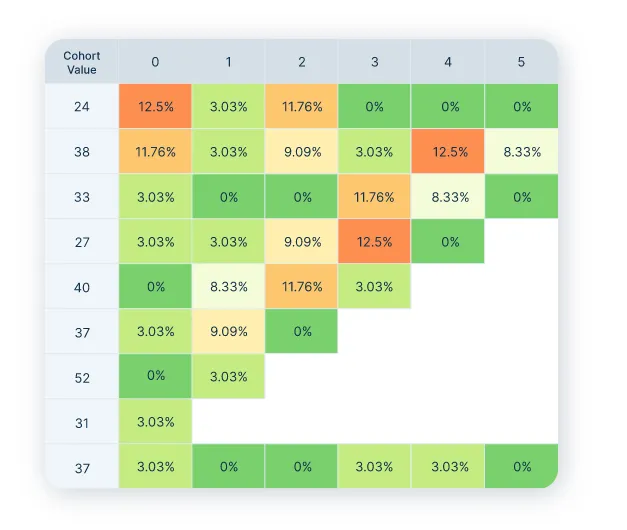The width and height of the screenshot is (627, 530).
Task: Select the row labeled 24
Action: tap(81, 107)
